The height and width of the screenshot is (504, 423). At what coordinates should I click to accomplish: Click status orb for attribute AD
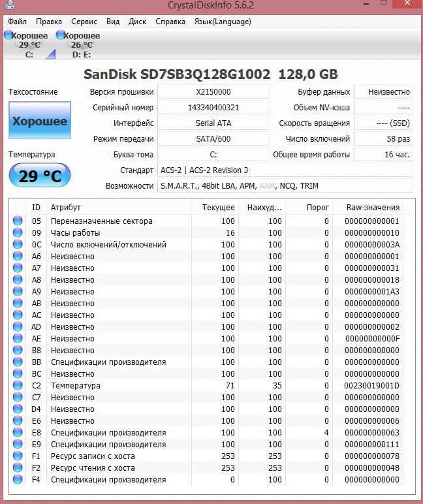click(18, 326)
